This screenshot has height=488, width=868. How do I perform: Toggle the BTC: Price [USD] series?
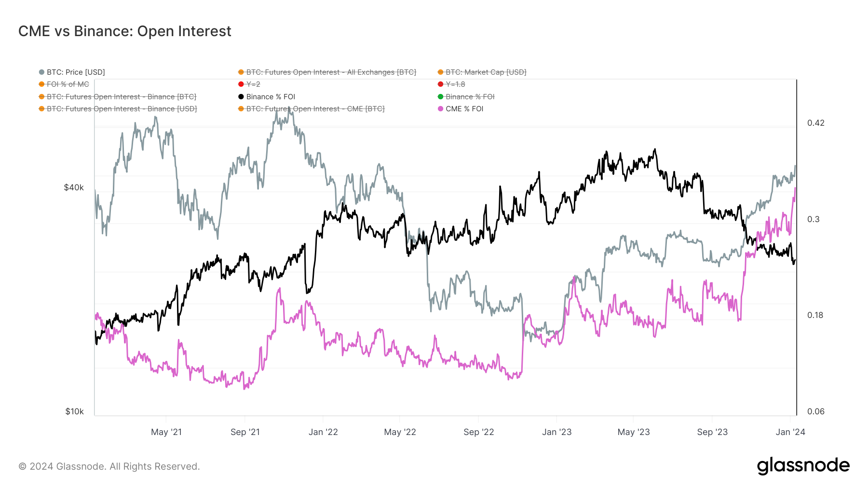point(76,72)
